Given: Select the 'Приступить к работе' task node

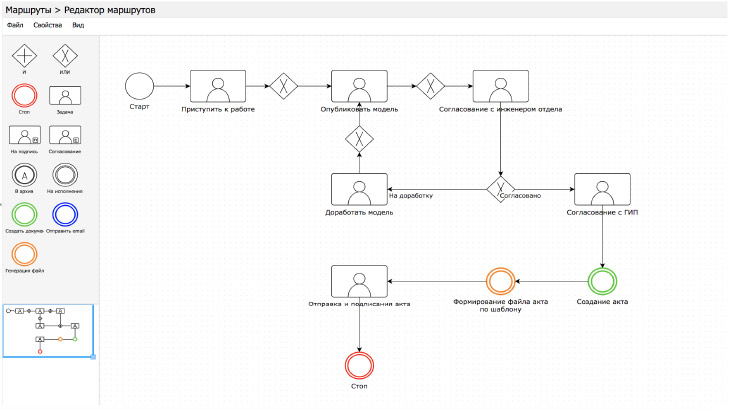Looking at the screenshot, I should point(218,86).
